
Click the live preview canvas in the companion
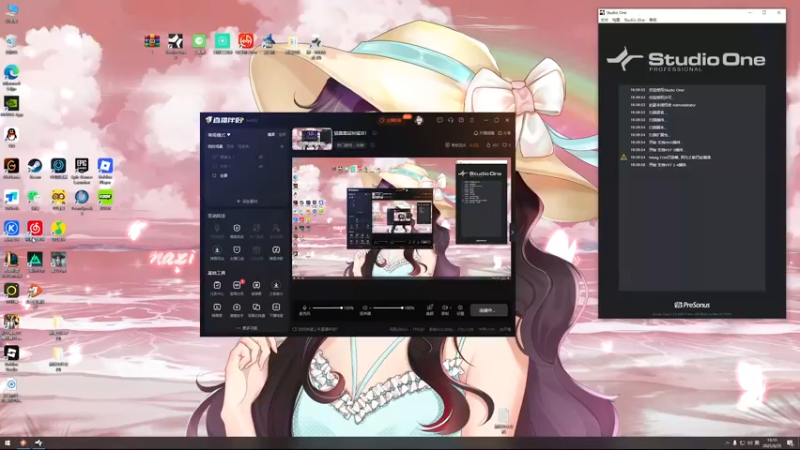pyautogui.click(x=402, y=218)
